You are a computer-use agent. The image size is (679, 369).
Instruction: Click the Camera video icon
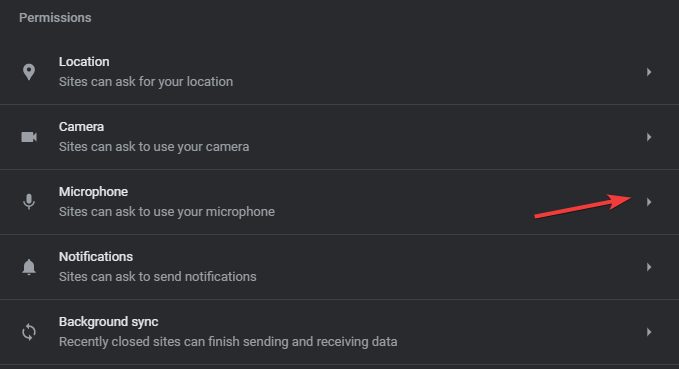(x=29, y=137)
